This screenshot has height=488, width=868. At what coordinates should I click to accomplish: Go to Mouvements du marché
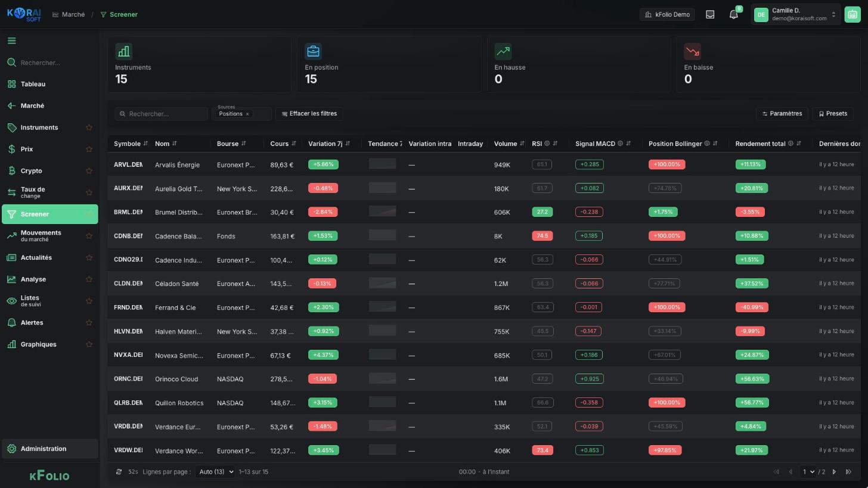(50, 236)
